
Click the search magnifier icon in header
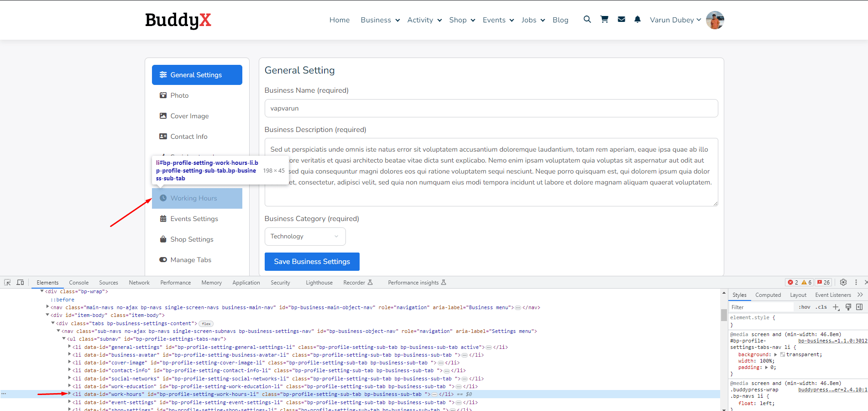[587, 19]
